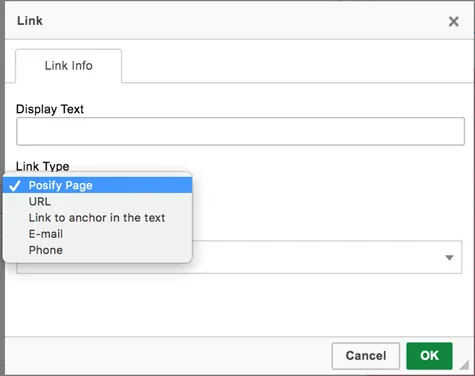Close the Link dialog
The height and width of the screenshot is (376, 475).
click(453, 21)
